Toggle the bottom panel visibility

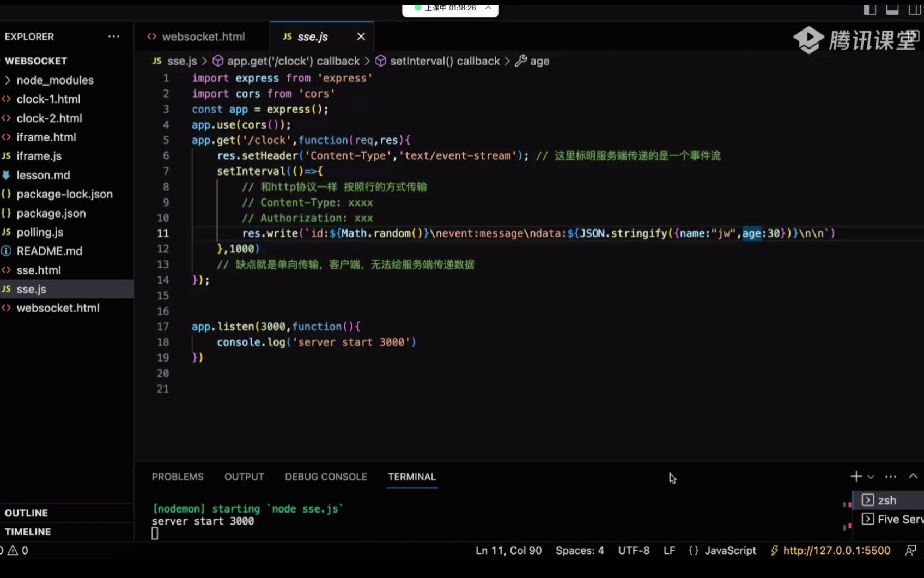pos(892,9)
